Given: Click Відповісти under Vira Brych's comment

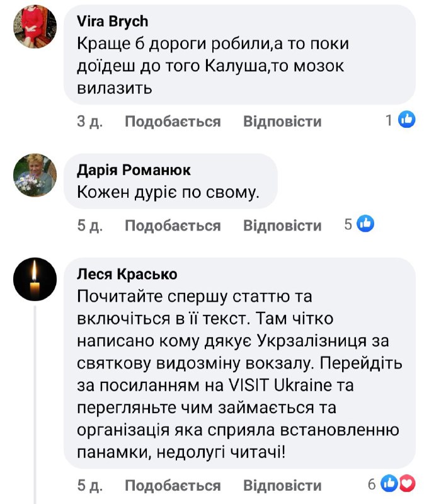Looking at the screenshot, I should click(x=282, y=122).
